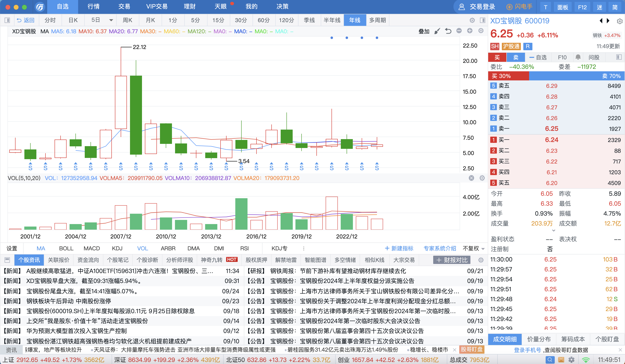
Task: Open the 5日 period dropdown arrow
Action: point(111,20)
